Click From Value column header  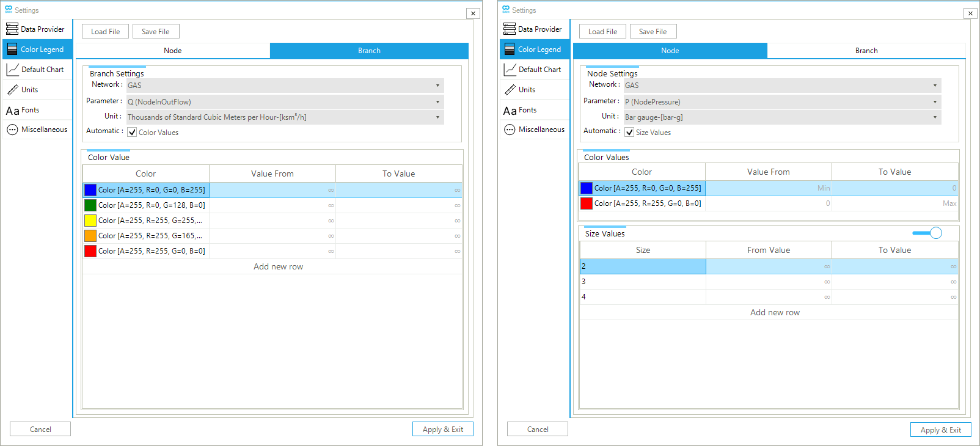click(769, 250)
